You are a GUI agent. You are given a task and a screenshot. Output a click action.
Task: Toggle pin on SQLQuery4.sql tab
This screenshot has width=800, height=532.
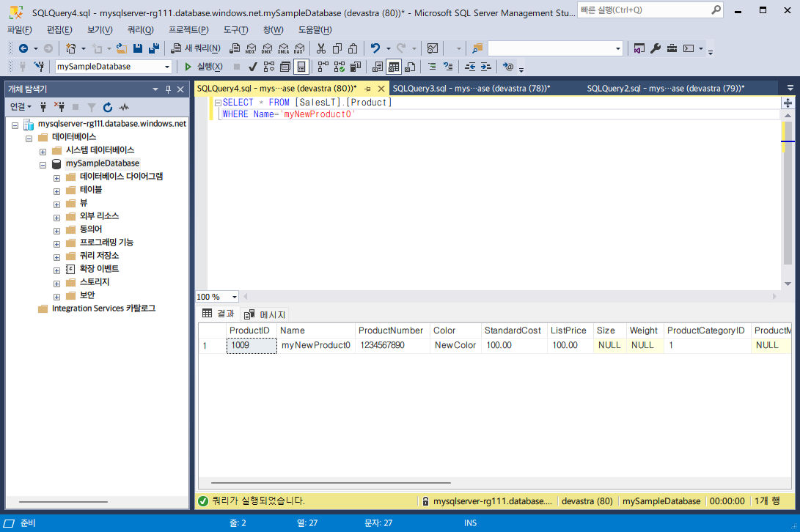(x=367, y=89)
